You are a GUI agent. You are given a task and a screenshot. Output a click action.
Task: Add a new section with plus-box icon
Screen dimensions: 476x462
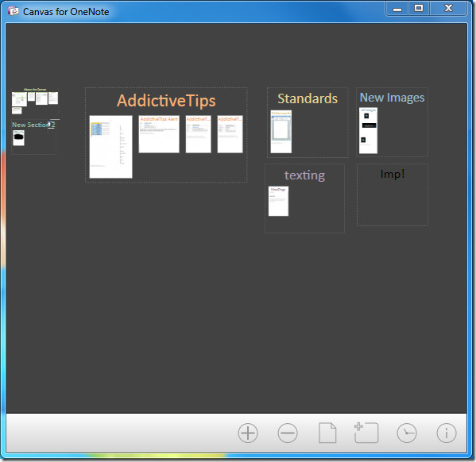pyautogui.click(x=366, y=433)
